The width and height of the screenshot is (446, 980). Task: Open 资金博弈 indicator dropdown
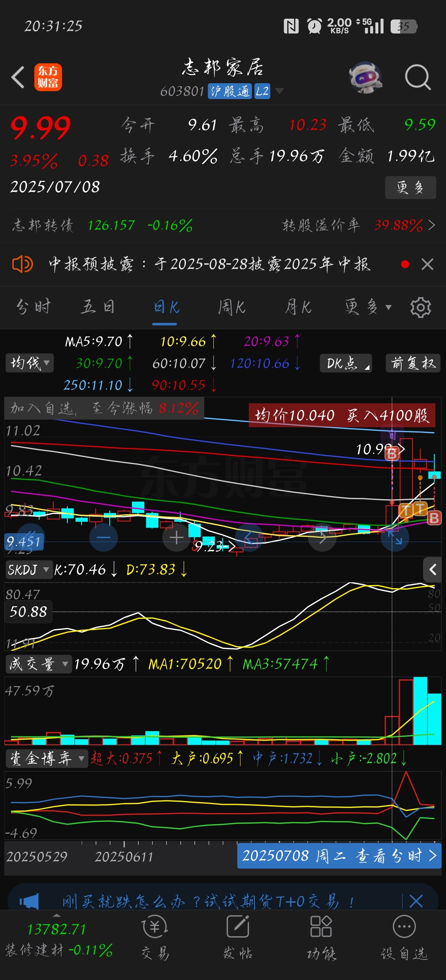47,758
